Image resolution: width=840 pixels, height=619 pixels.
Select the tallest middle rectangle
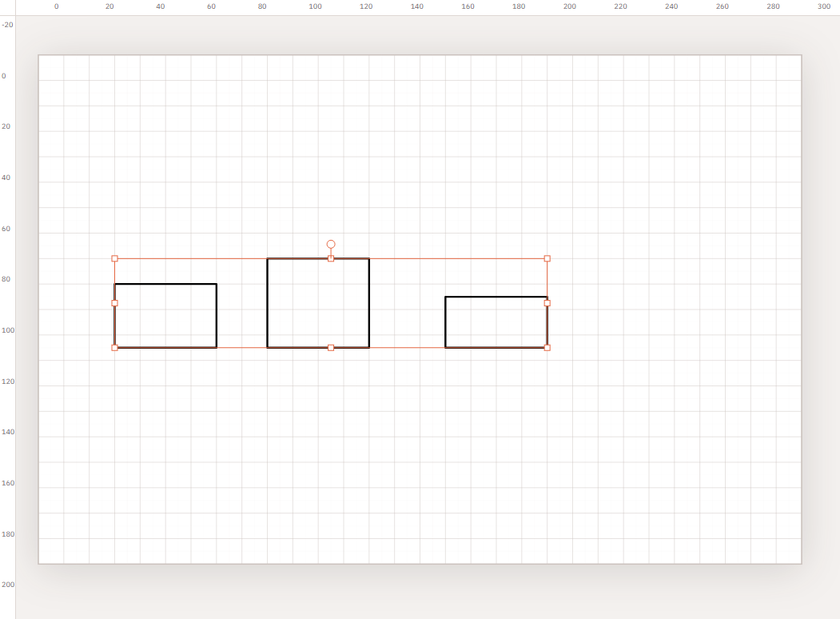pos(318,303)
